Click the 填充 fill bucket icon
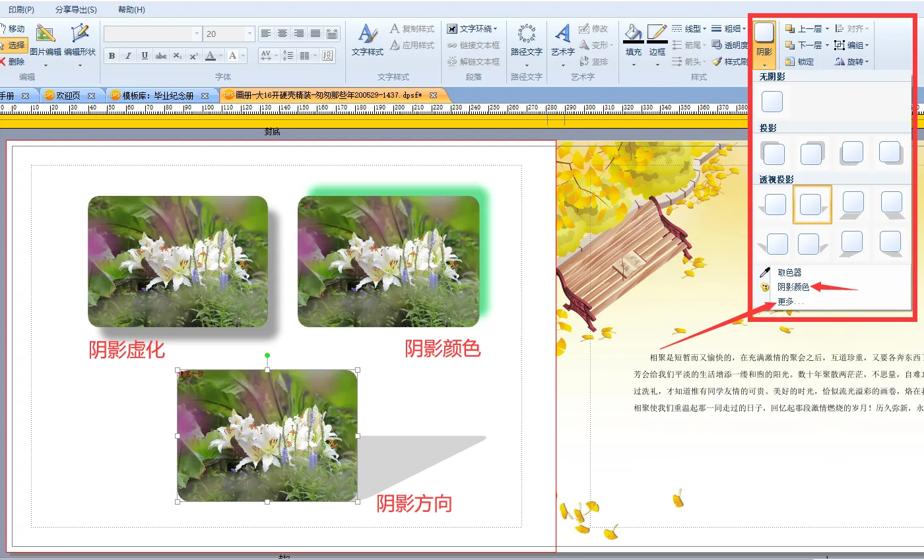Viewport: 924px width, 560px height. (x=634, y=34)
